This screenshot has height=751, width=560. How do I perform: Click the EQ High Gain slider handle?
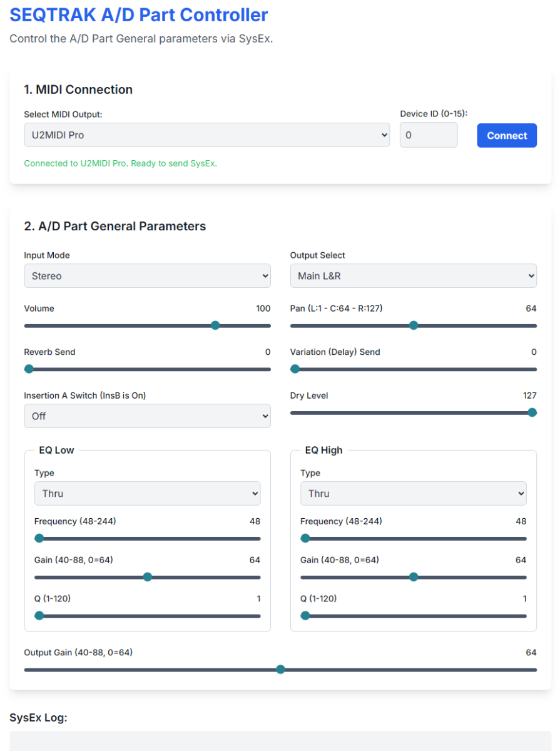[414, 577]
